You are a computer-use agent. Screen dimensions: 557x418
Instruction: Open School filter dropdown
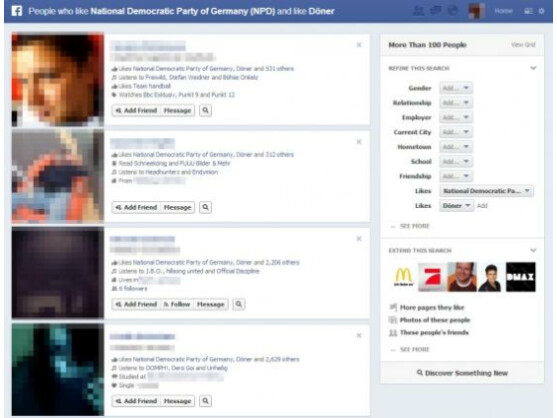point(456,162)
